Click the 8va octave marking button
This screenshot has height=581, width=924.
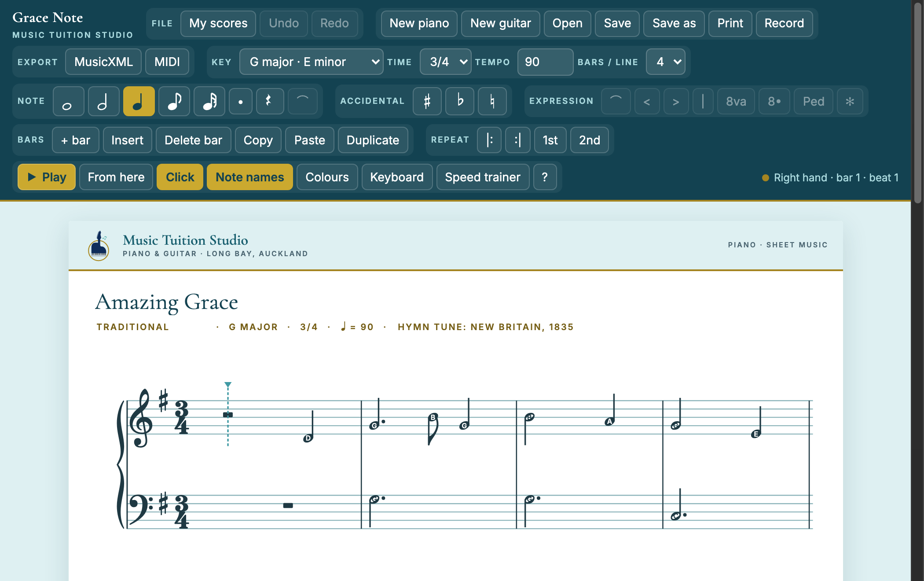pos(736,101)
